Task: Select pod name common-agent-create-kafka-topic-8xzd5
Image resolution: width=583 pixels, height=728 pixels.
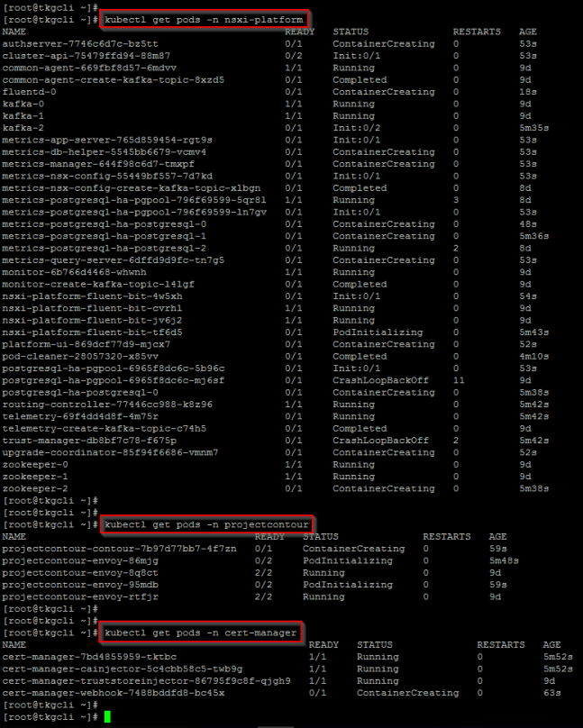Action: [114, 80]
